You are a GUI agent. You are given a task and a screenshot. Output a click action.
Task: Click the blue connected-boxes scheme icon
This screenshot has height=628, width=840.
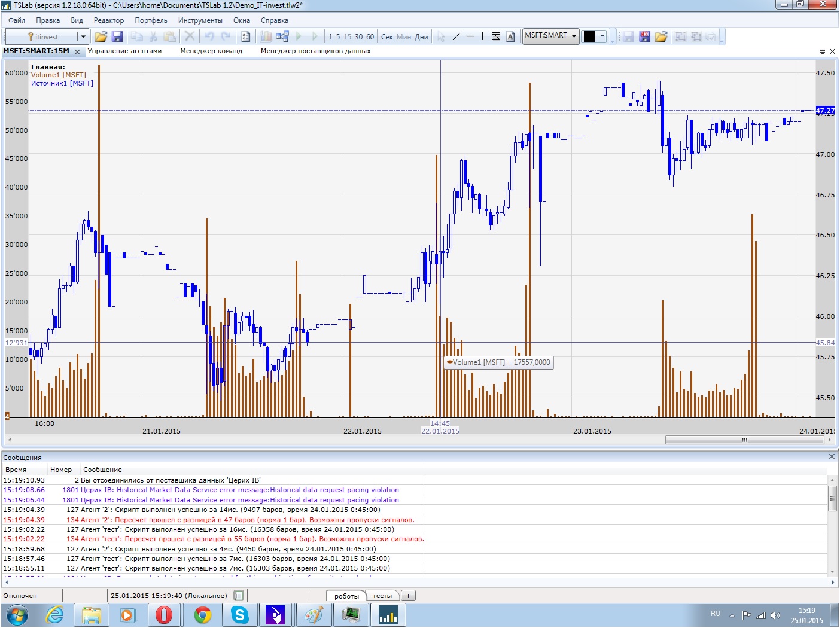pos(282,37)
